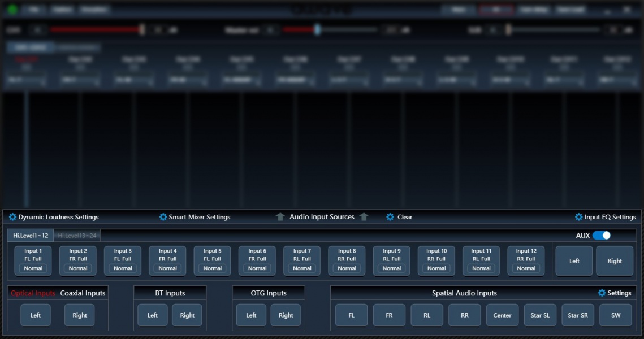Click the AUX Right input button
The height and width of the screenshot is (339, 644).
[x=615, y=260]
